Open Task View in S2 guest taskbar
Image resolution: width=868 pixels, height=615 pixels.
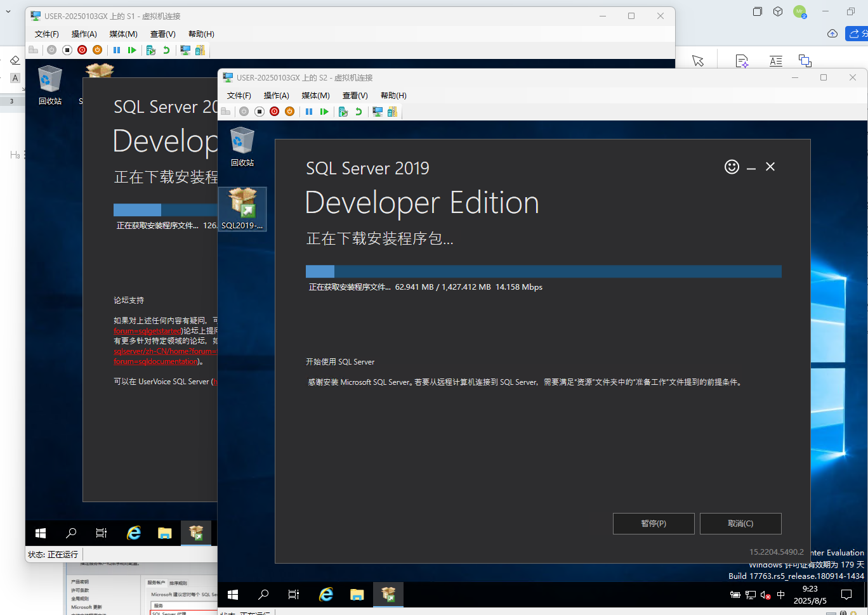coord(294,595)
